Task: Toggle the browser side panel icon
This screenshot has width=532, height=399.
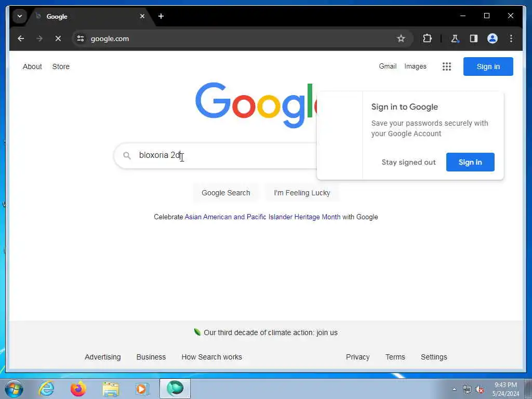Action: [474, 38]
